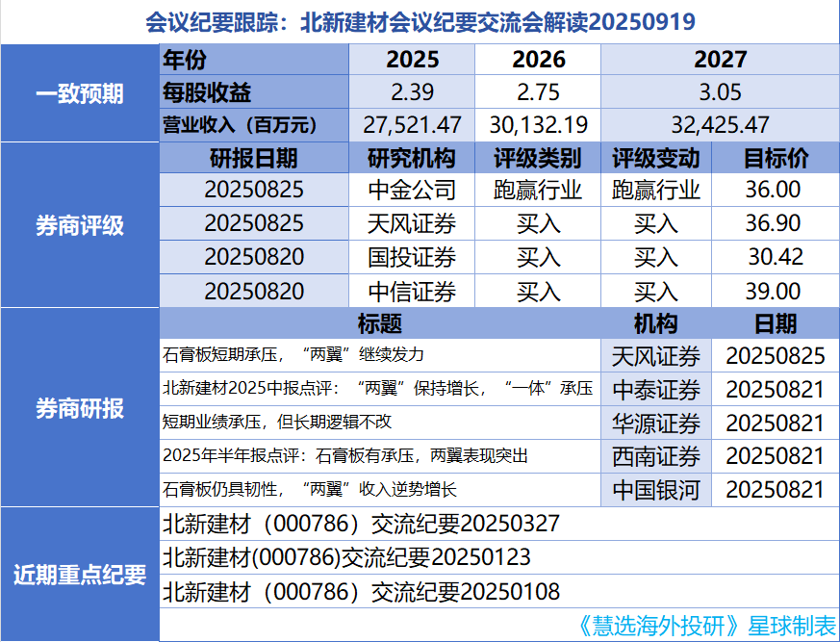The image size is (840, 642).
Task: Click 跑赢行业 in the 评级变动 column
Action: [x=656, y=190]
